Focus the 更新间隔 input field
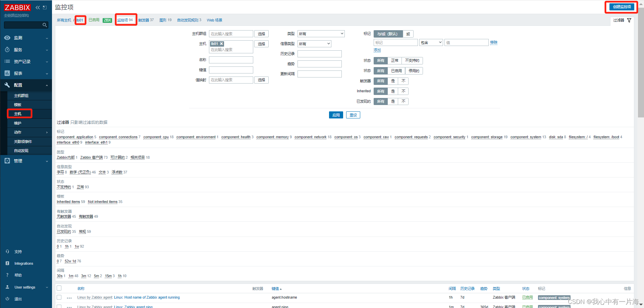Viewport: 644px width, 308px height. pyautogui.click(x=319, y=74)
